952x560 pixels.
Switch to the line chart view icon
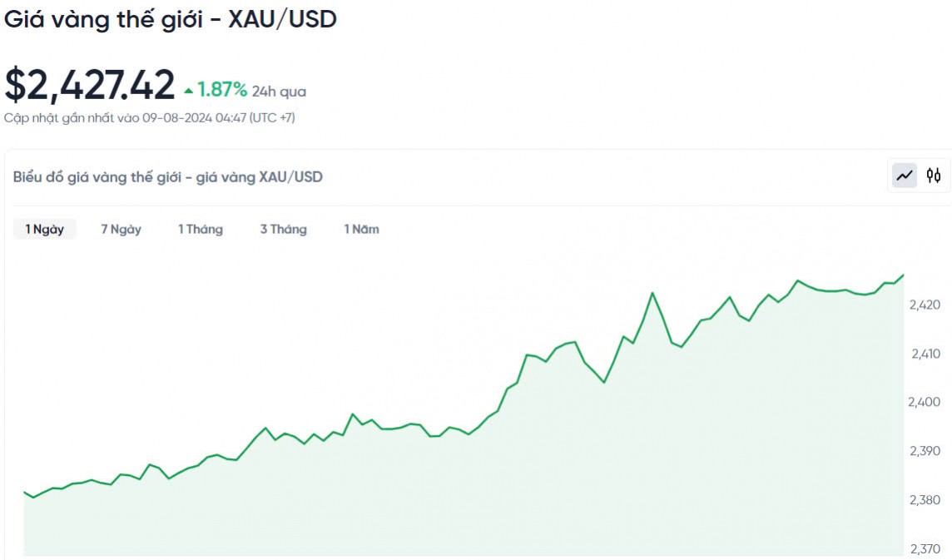905,176
